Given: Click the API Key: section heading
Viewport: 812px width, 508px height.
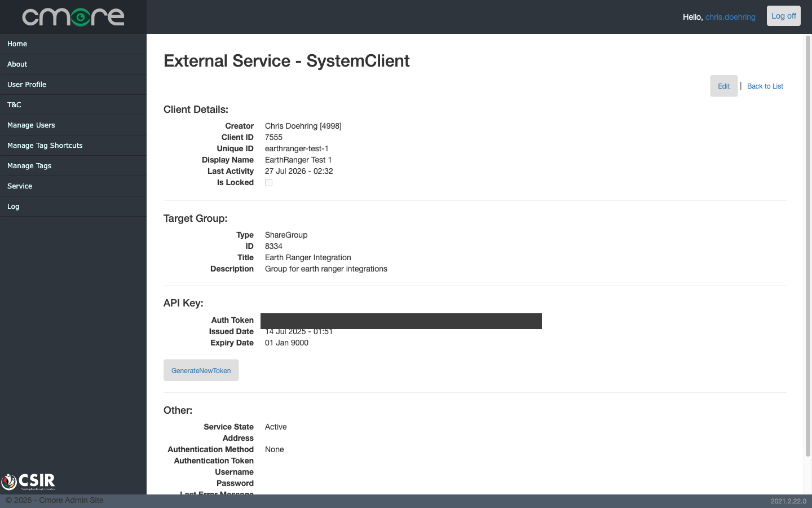Looking at the screenshot, I should (183, 303).
